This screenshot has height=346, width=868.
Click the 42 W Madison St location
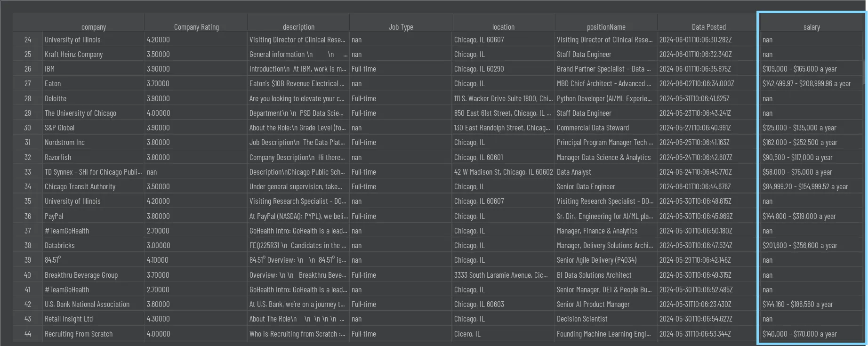point(503,172)
